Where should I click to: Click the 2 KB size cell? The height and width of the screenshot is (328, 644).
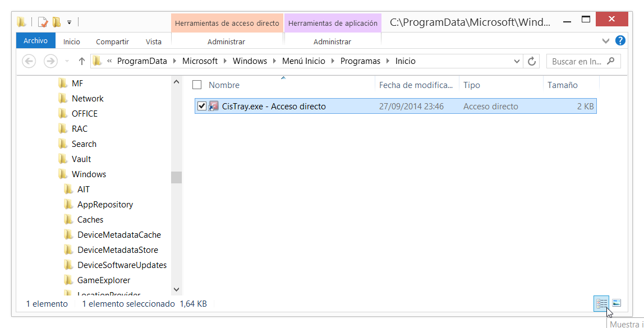[585, 107]
